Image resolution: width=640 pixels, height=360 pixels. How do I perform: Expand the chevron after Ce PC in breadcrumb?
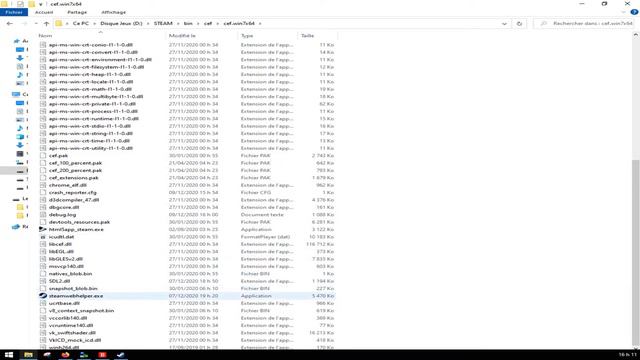94,24
